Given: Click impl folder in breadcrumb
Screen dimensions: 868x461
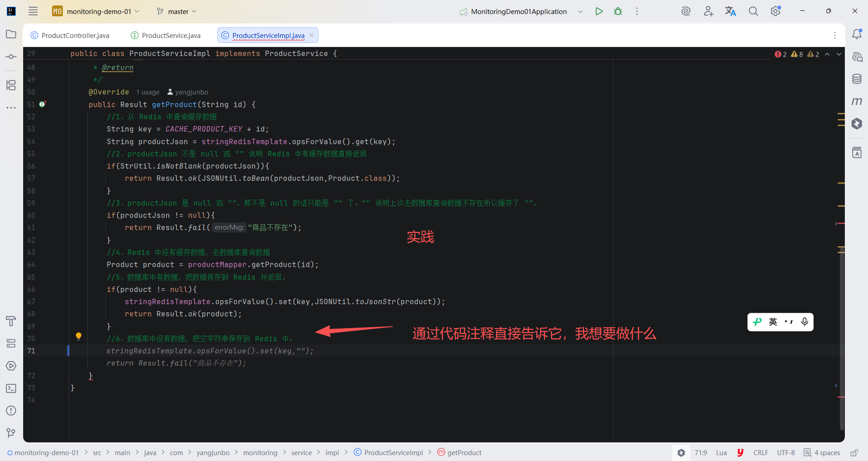Looking at the screenshot, I should point(332,452).
